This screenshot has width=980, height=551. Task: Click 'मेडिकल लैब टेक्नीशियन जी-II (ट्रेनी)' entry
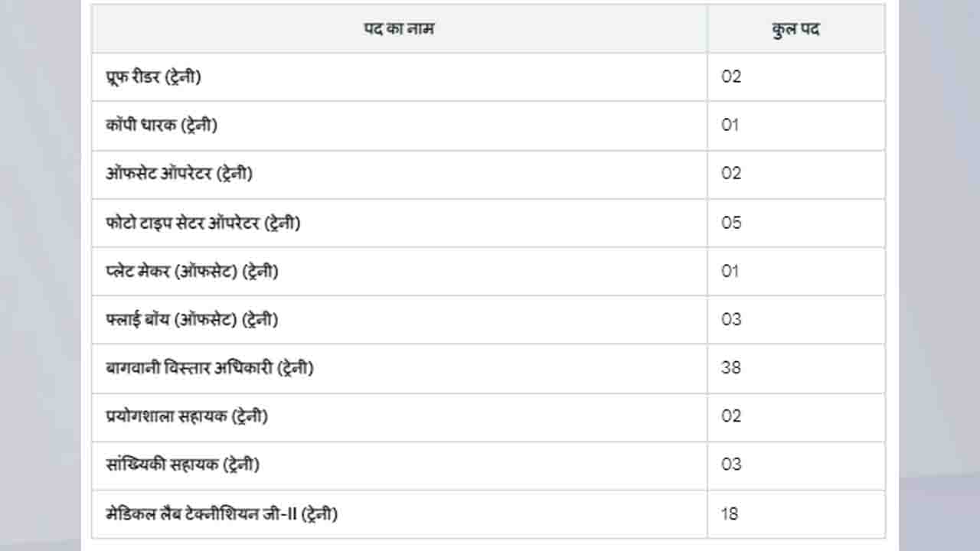(x=222, y=514)
